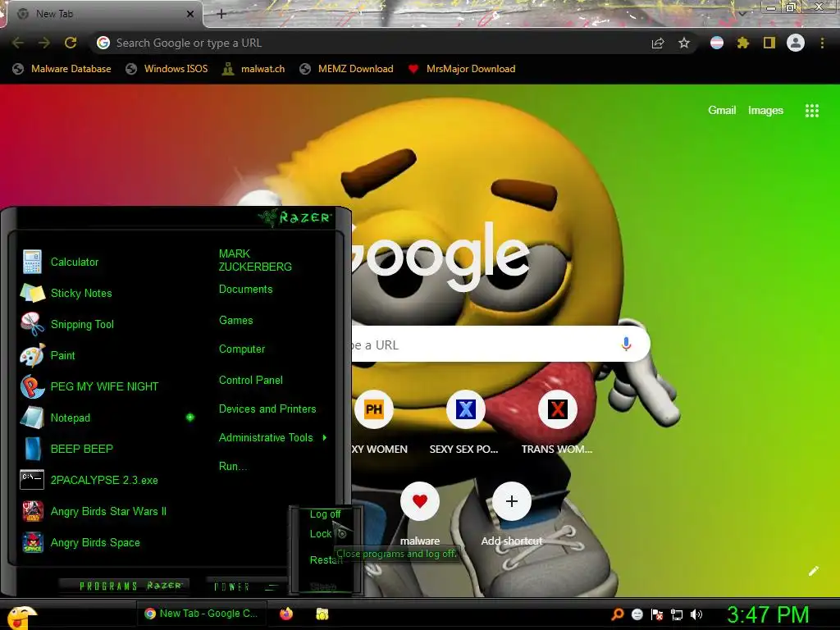The height and width of the screenshot is (630, 840).
Task: Toggle the browser side panel icon
Action: tap(769, 43)
